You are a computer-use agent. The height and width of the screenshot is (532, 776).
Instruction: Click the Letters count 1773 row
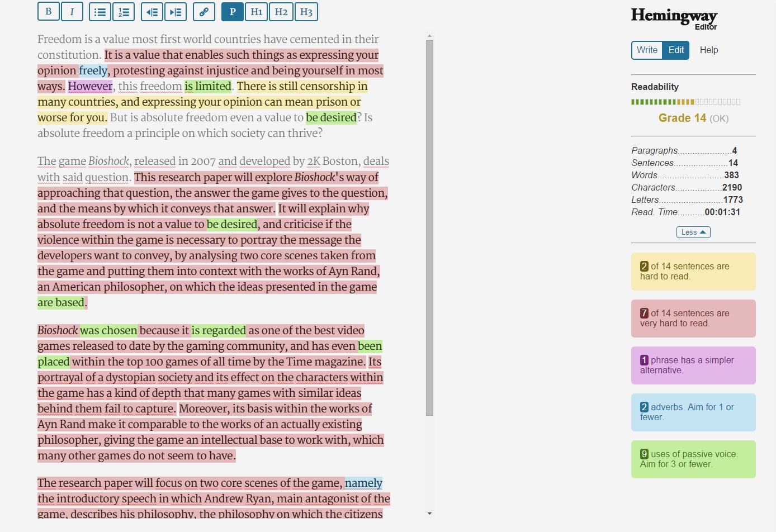pos(687,199)
